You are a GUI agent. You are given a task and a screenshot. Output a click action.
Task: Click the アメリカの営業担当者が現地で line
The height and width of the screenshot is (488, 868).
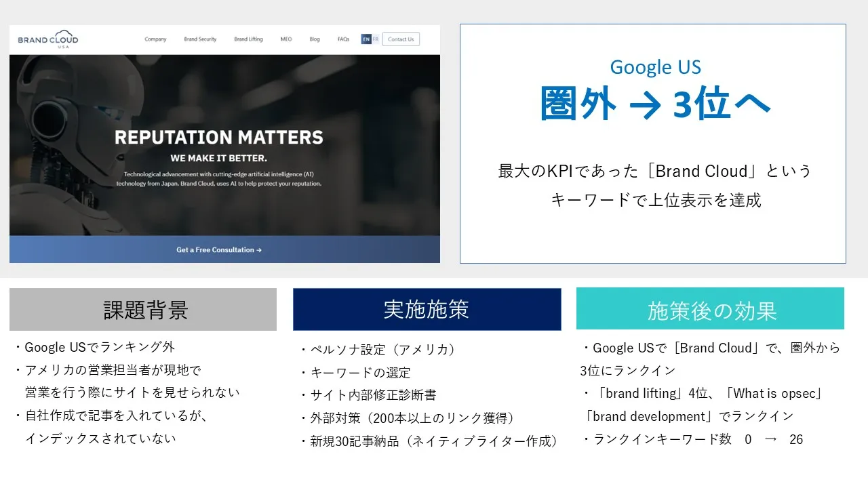click(107, 370)
